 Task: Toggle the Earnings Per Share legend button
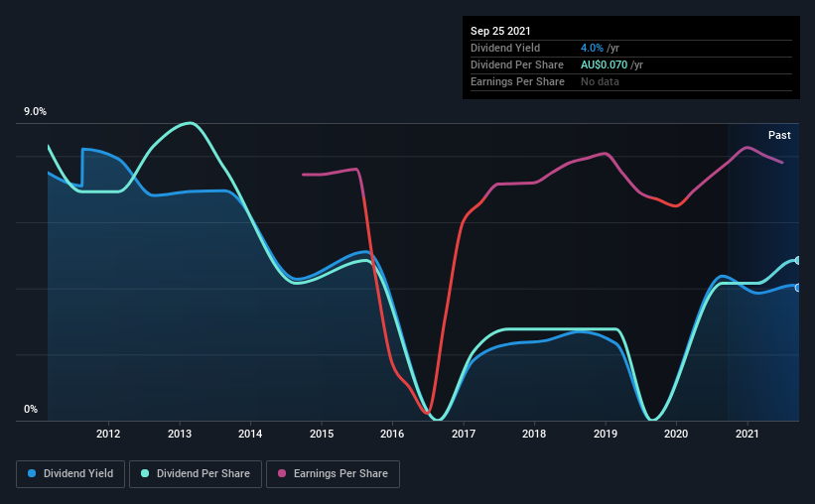pyautogui.click(x=333, y=474)
